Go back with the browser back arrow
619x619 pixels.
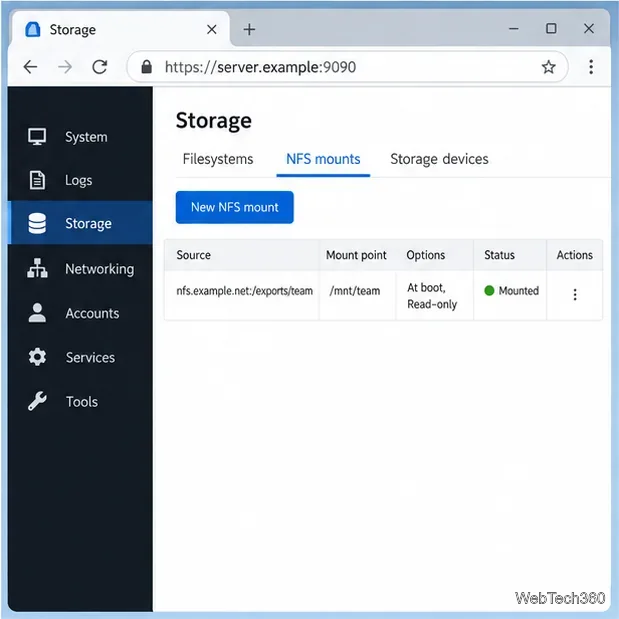pyautogui.click(x=30, y=67)
